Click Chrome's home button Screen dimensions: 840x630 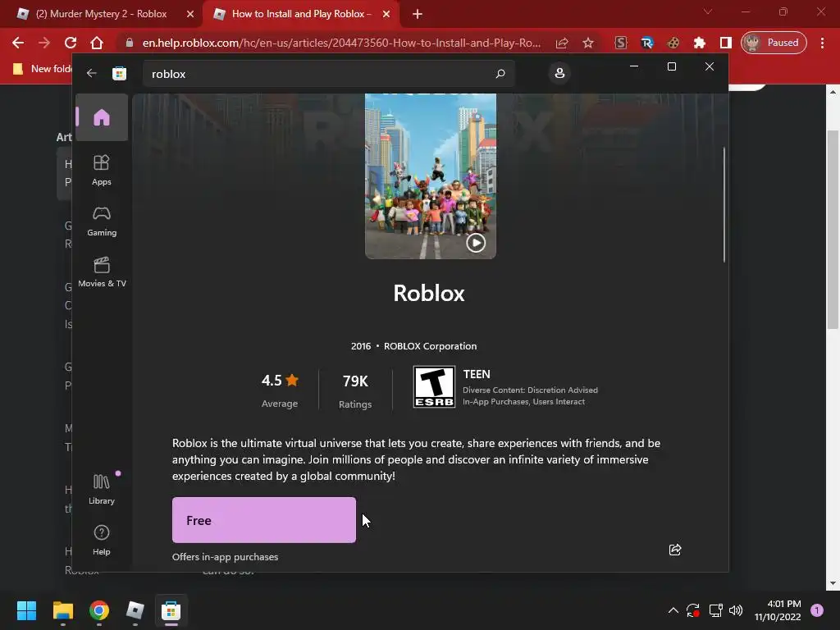click(97, 43)
